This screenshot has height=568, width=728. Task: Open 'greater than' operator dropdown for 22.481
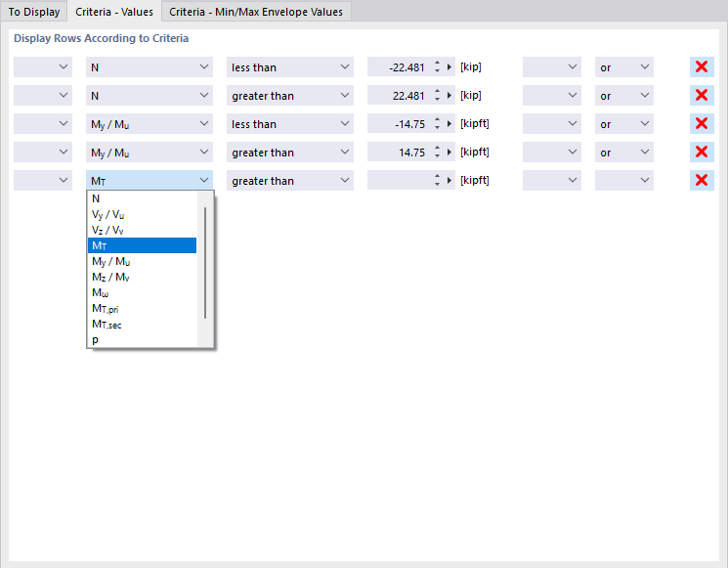click(290, 95)
